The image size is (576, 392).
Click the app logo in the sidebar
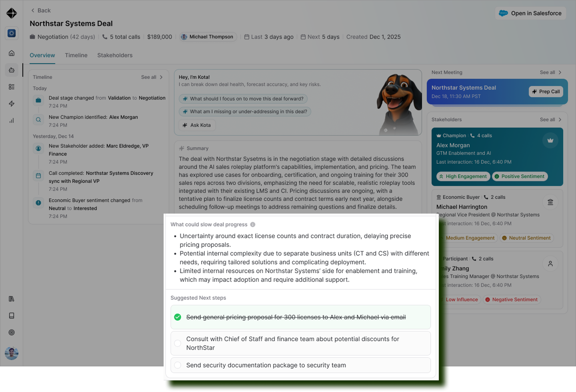click(12, 13)
